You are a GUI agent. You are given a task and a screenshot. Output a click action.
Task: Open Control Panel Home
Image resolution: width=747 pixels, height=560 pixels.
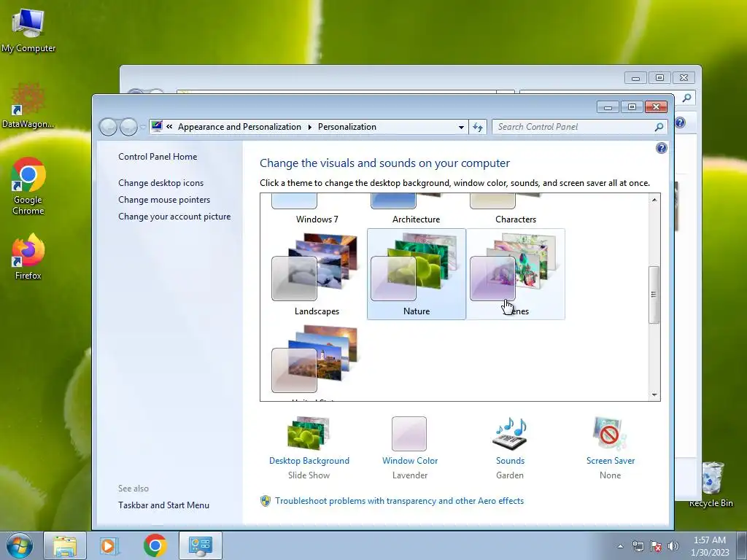click(158, 157)
